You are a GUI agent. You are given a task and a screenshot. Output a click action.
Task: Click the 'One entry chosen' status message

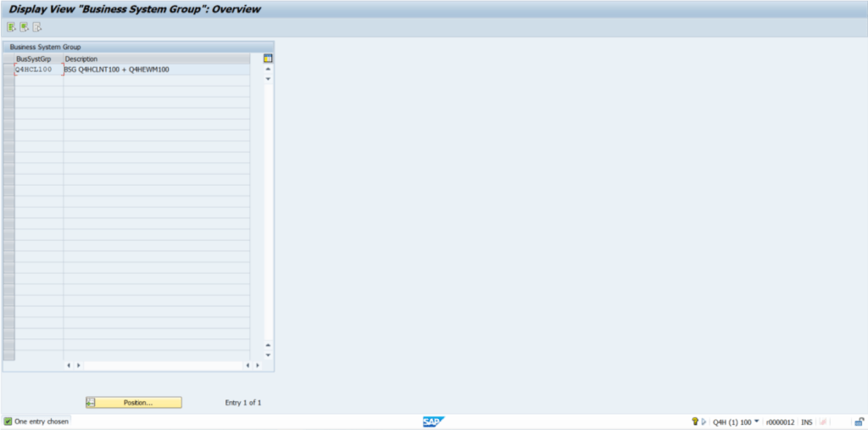pos(42,422)
